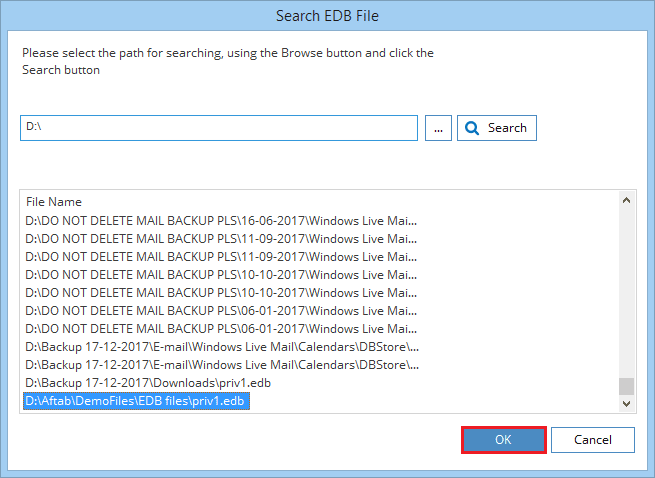Select the first 06-01-2017 mail backup entry
The image size is (655, 478).
(221, 310)
